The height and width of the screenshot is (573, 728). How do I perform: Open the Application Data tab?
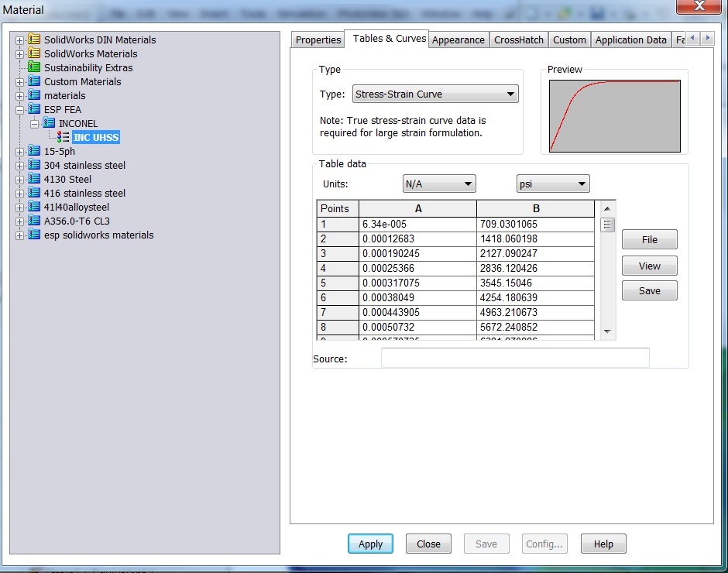[630, 40]
